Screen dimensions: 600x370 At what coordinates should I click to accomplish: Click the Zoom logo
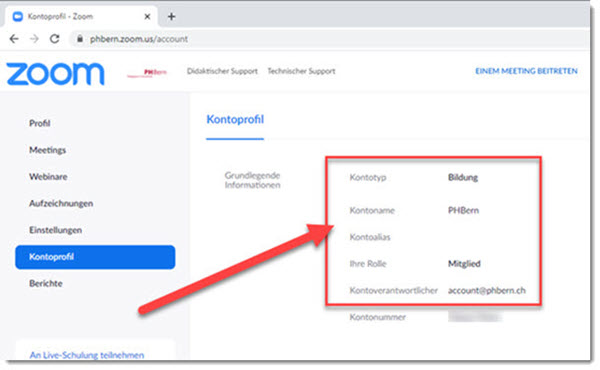click(x=55, y=73)
